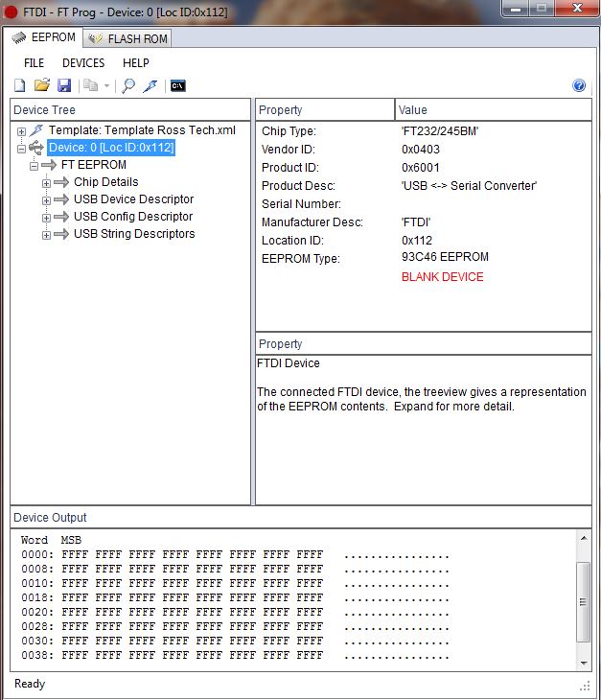The height and width of the screenshot is (700, 601).
Task: Click the Chip Type value 'FT232/245BM'
Action: [440, 131]
